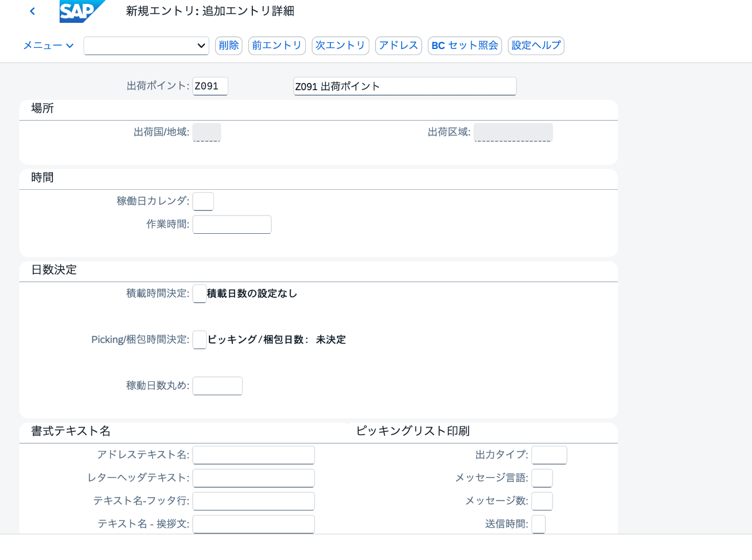
Task: Click the 書式テキスト名 section header
Action: (71, 431)
